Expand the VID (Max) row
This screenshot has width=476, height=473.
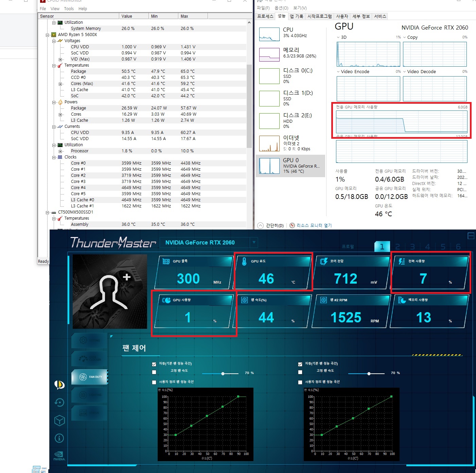coord(60,59)
